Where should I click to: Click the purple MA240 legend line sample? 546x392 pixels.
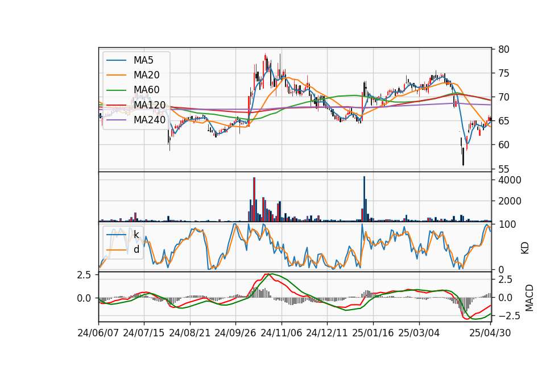[116, 120]
